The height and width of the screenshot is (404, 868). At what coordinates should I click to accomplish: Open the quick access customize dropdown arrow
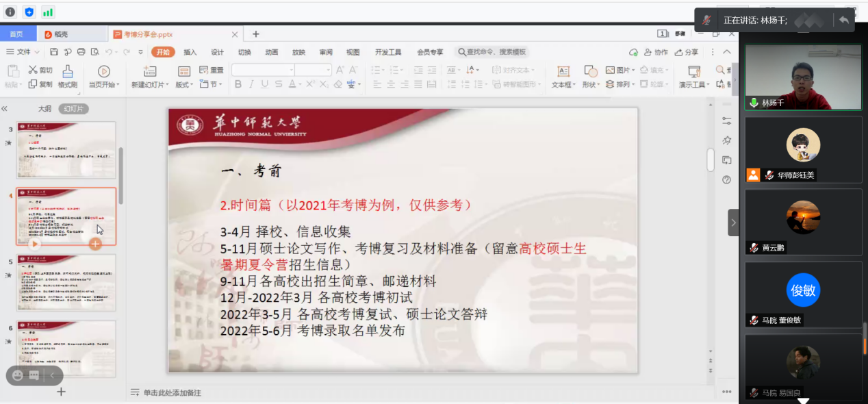point(140,52)
